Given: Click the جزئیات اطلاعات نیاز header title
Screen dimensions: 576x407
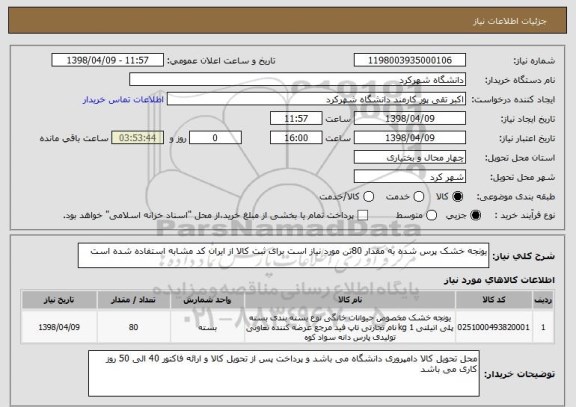Looking at the screenshot, I should pyautogui.click(x=510, y=21).
